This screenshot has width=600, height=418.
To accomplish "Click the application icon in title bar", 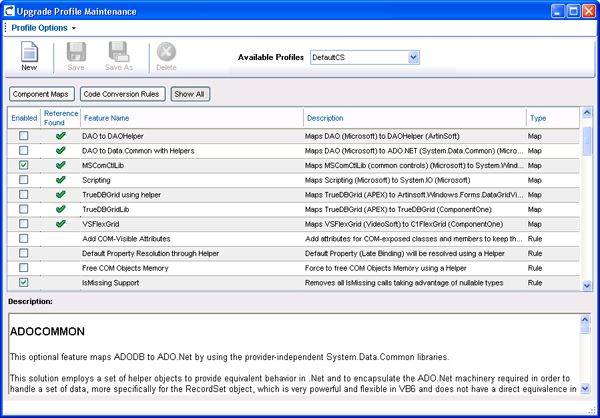I will pos(11,11).
